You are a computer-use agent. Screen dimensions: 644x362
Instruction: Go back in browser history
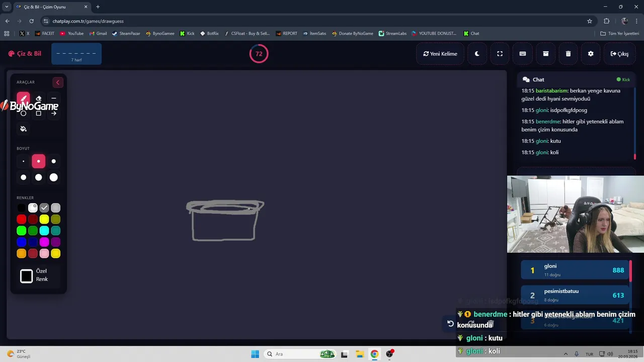click(x=7, y=21)
